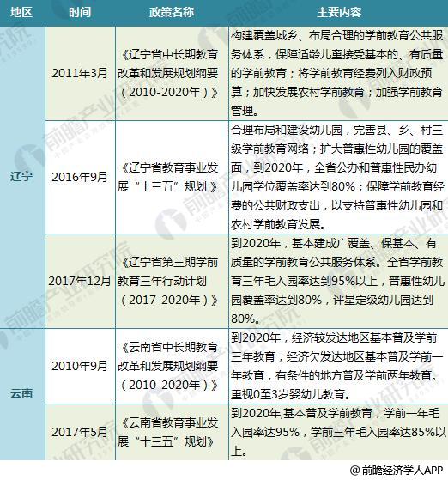Select 云南省中长期教育改革 policy name cell
The image size is (448, 480).
[172, 366]
